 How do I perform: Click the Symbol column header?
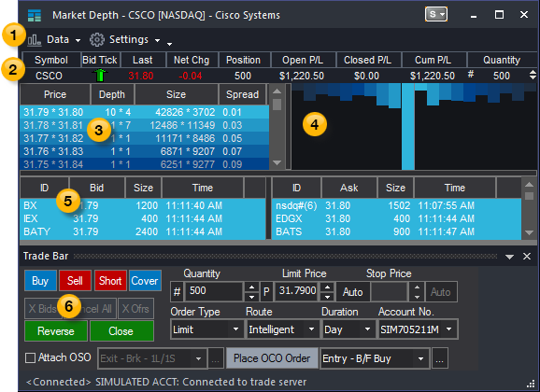coord(51,60)
